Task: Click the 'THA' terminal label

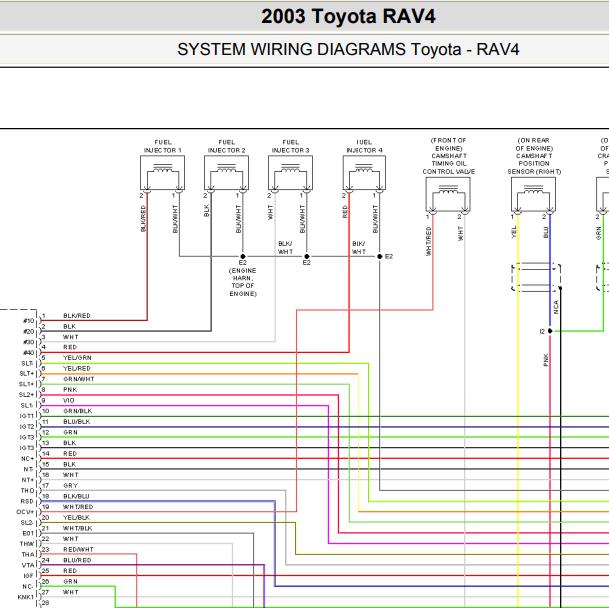Action: (28, 554)
